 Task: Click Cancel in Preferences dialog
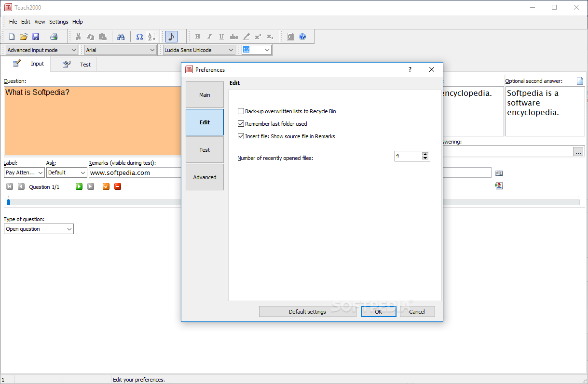pos(417,312)
